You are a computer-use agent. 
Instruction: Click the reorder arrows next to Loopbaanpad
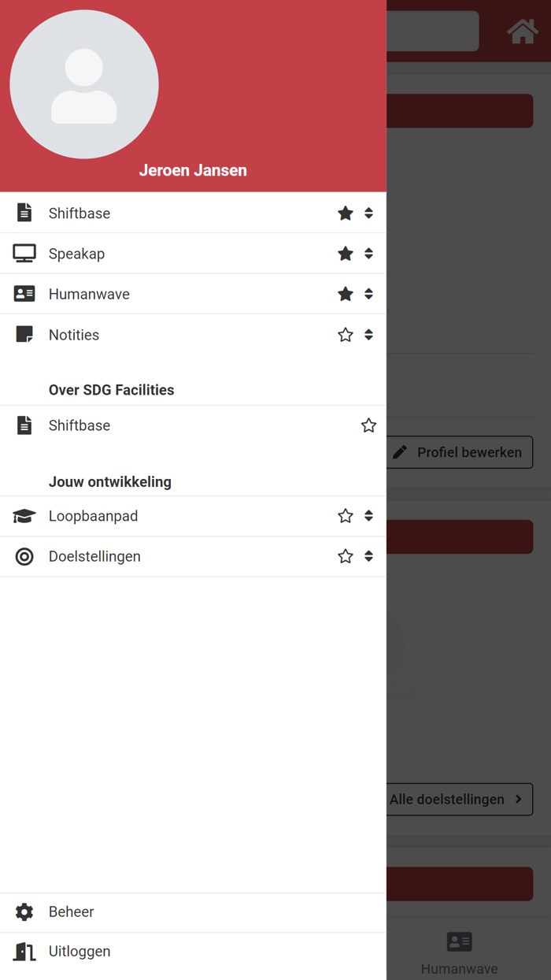368,516
